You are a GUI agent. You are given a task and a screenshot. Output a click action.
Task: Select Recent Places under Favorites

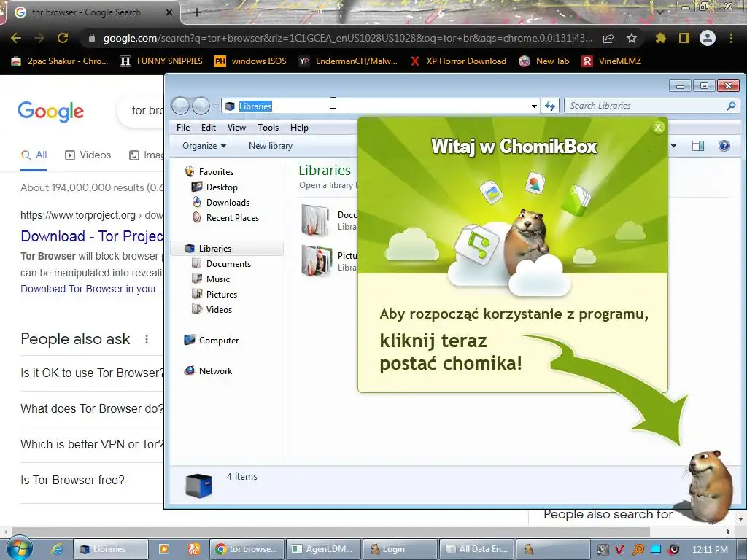point(225,217)
